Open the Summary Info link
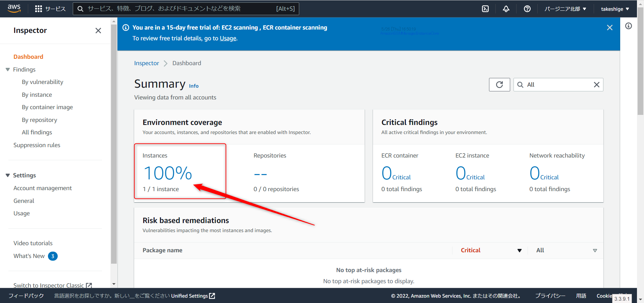Image resolution: width=644 pixels, height=303 pixels. (x=194, y=86)
